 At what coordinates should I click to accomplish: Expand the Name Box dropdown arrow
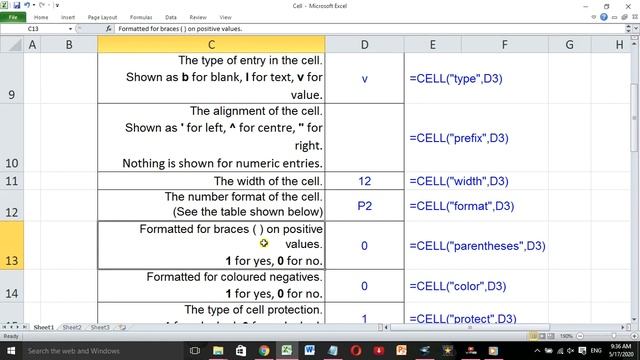click(70, 29)
